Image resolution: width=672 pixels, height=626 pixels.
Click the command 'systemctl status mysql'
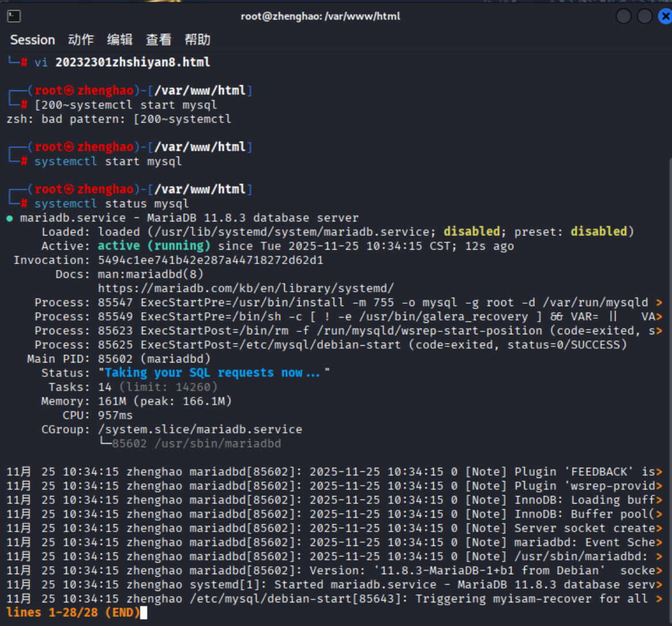point(112,204)
